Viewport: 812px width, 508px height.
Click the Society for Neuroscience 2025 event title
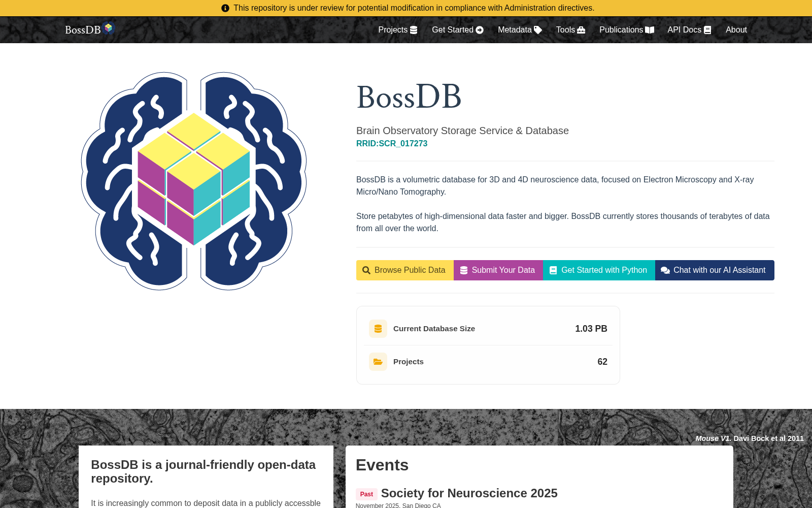coord(469,493)
